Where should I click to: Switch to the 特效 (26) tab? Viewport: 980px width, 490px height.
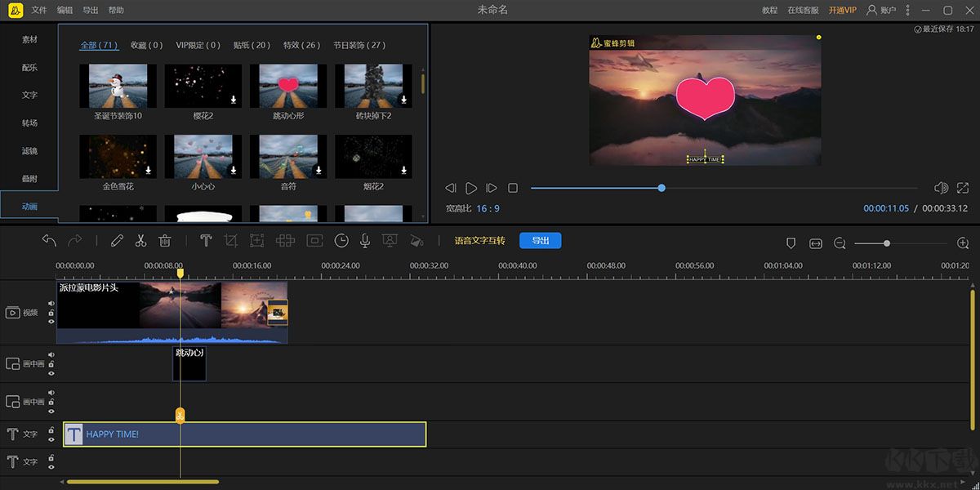click(301, 45)
